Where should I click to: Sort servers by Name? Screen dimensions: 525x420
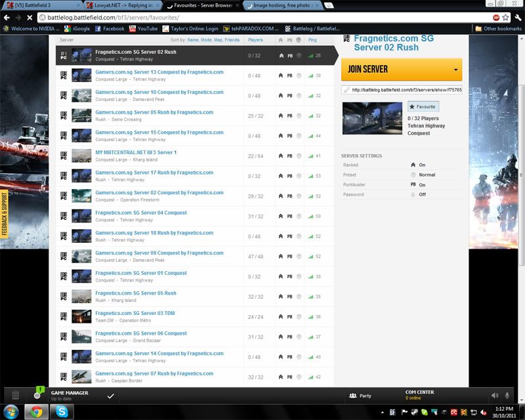(193, 40)
